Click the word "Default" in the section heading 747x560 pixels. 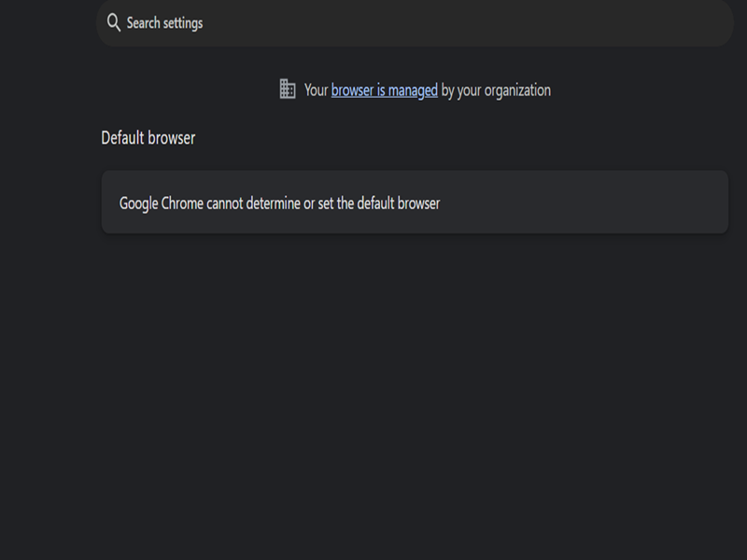[122, 138]
